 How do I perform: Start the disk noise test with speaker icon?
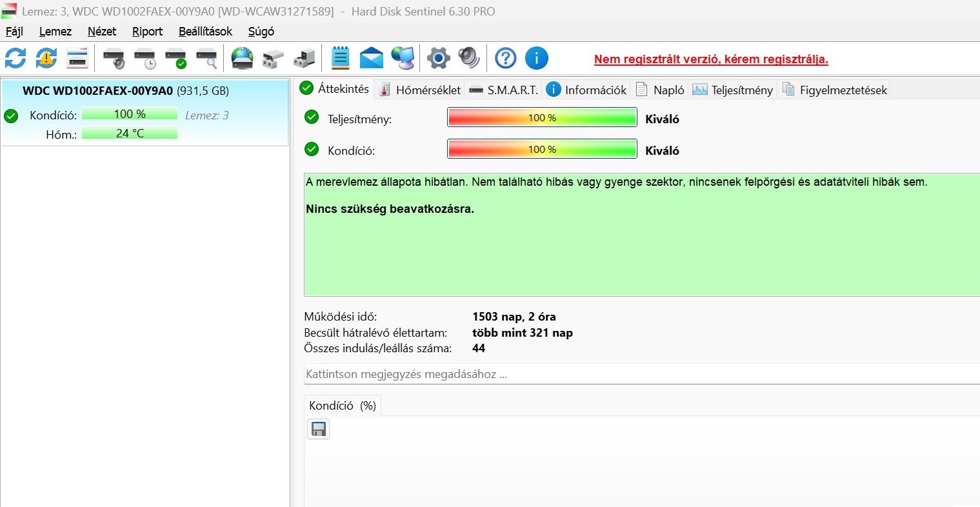point(114,58)
